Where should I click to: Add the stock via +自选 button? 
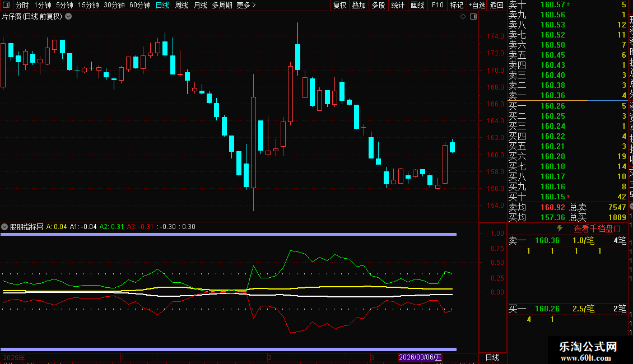[x=476, y=5]
